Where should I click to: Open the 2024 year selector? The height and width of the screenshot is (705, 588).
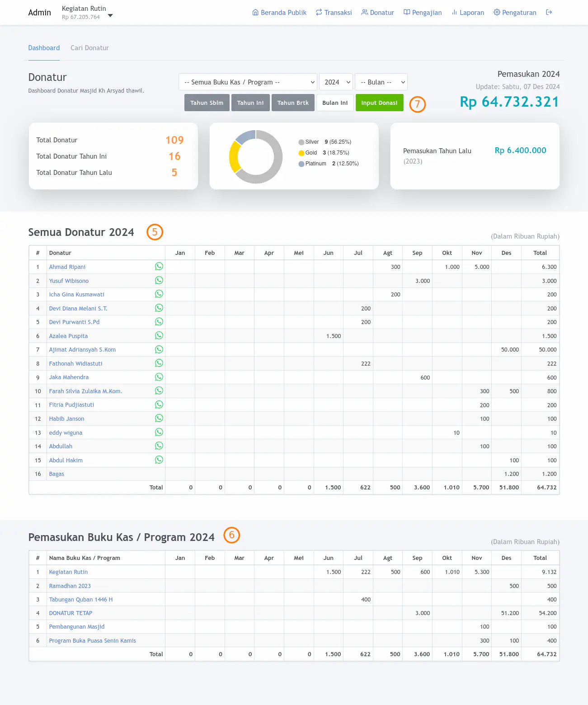(x=336, y=82)
